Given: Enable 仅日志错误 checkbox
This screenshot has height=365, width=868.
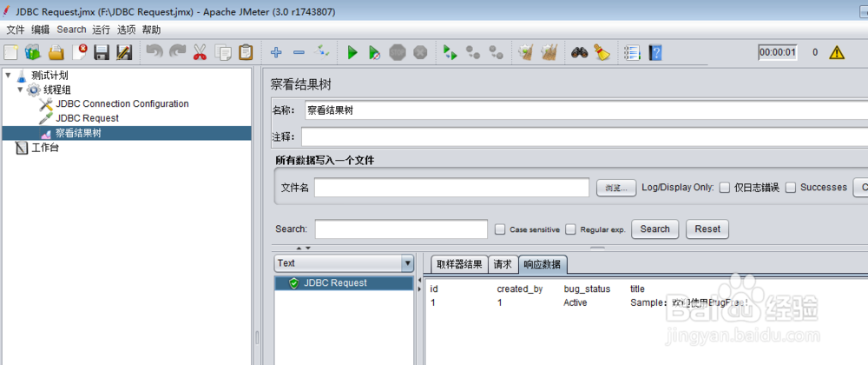Looking at the screenshot, I should click(725, 188).
